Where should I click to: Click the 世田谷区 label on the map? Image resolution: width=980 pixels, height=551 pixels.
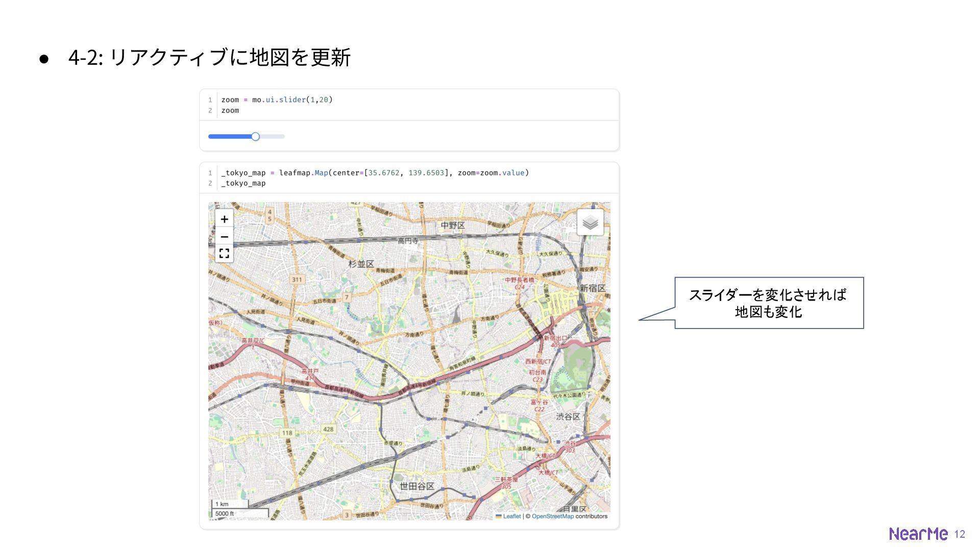[x=416, y=486]
